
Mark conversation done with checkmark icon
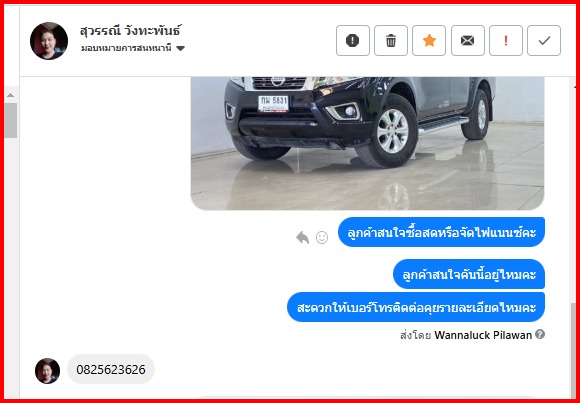pos(544,40)
